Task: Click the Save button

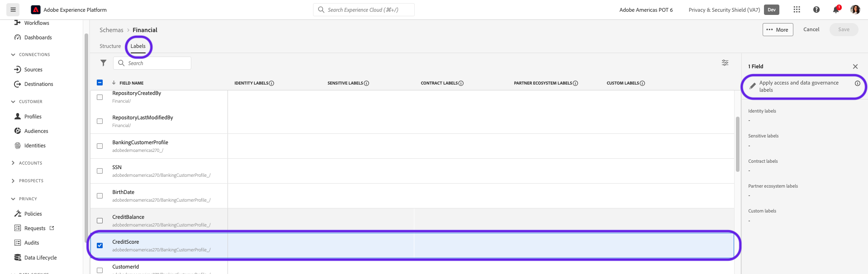Action: click(844, 29)
